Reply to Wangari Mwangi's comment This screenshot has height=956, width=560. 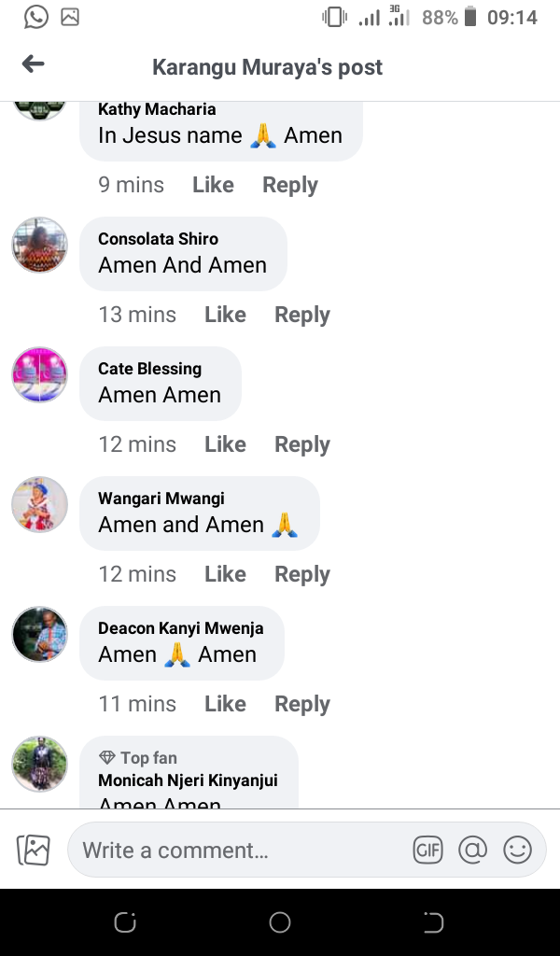pyautogui.click(x=302, y=574)
